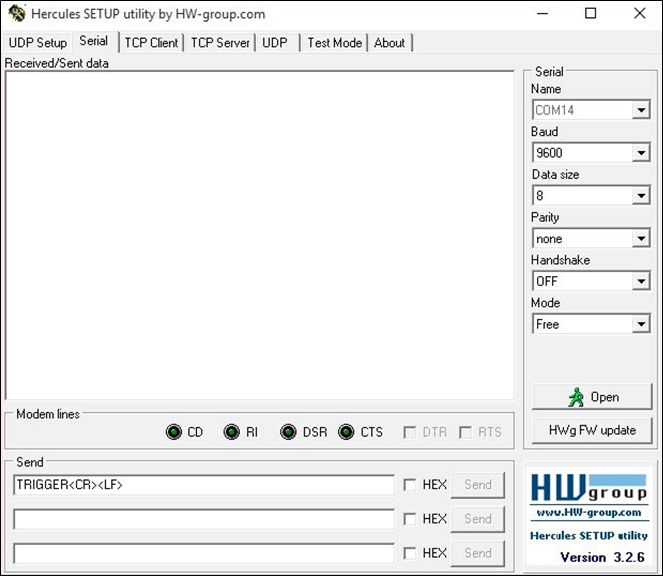
Task: Switch to the TCP Server tab
Action: 220,43
